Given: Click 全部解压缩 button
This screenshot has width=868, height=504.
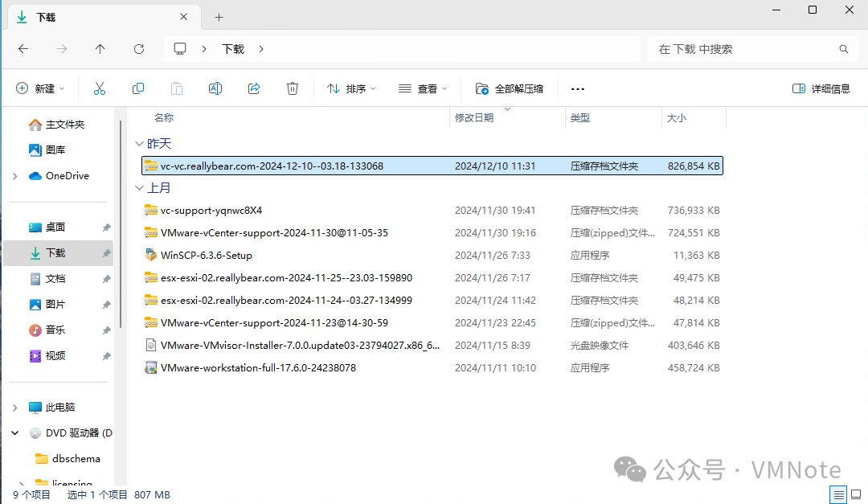Looking at the screenshot, I should pyautogui.click(x=510, y=88).
